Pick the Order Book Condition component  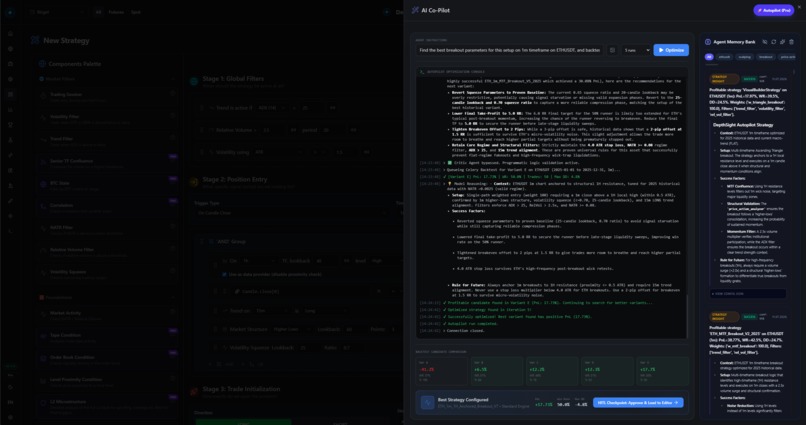(x=107, y=359)
